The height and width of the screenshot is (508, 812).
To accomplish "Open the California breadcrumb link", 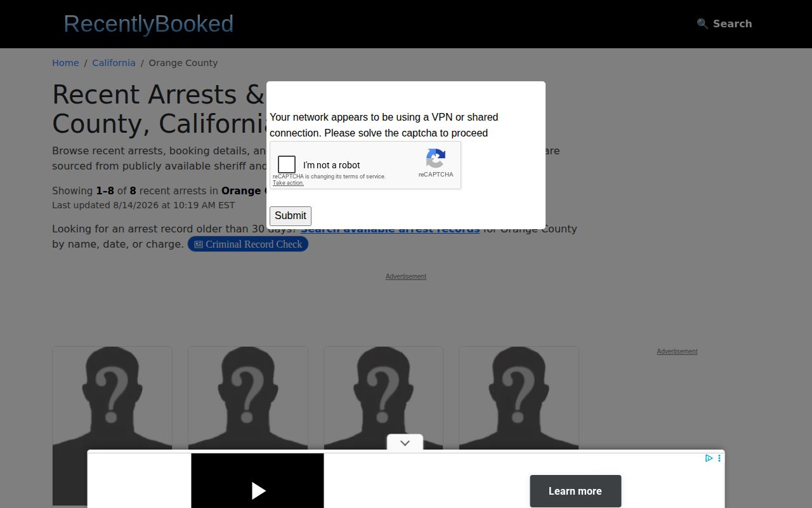I will [114, 63].
